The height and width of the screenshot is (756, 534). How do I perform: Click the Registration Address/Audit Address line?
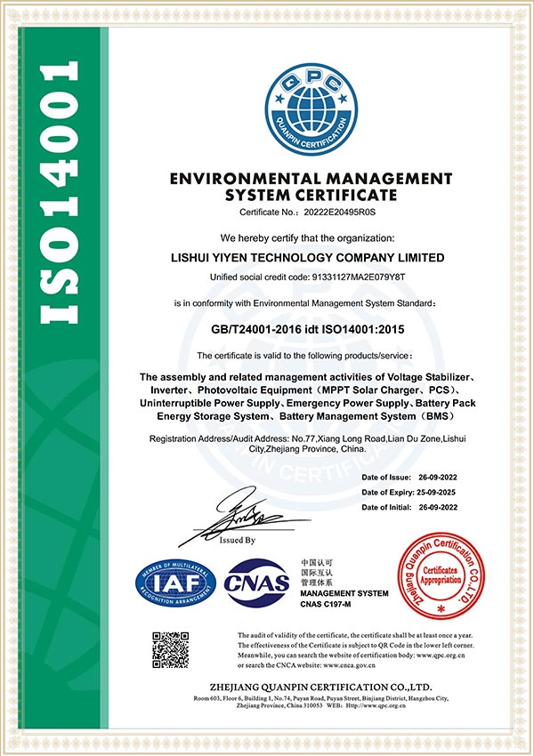pos(308,439)
